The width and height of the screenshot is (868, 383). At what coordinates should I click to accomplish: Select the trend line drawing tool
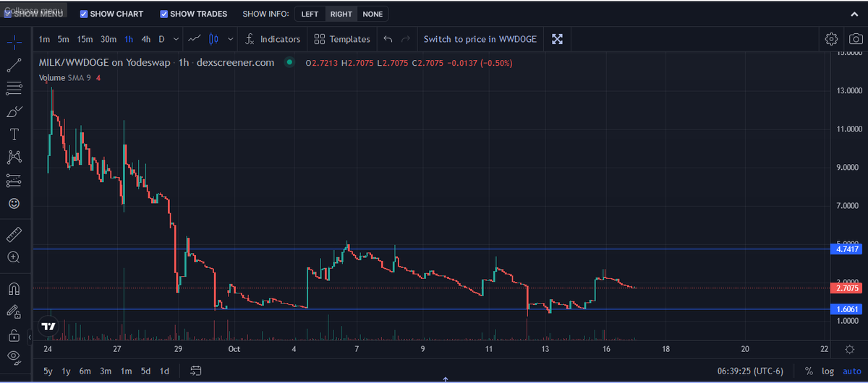(x=14, y=65)
